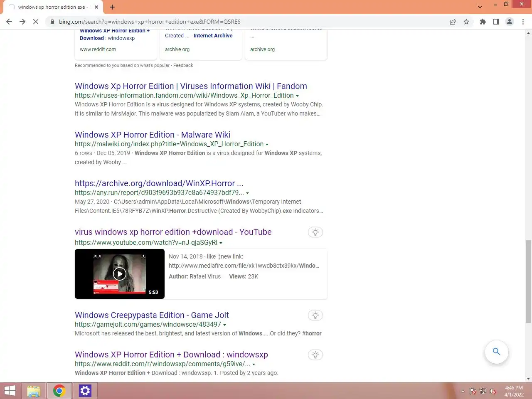This screenshot has width=532, height=399.
Task: Expand the youtube.com URL dropdown arrow
Action: 221,243
